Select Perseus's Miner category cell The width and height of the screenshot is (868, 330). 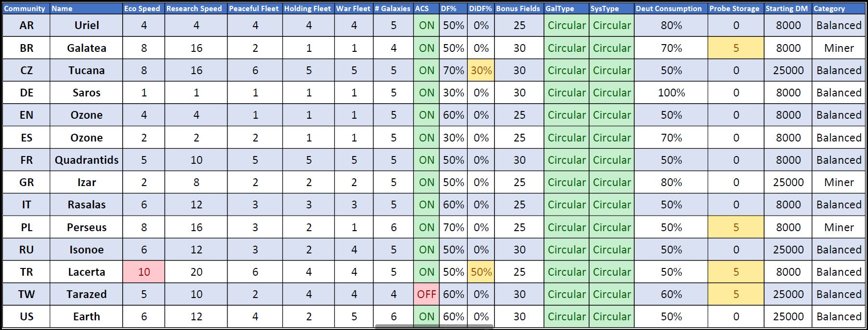(x=839, y=227)
